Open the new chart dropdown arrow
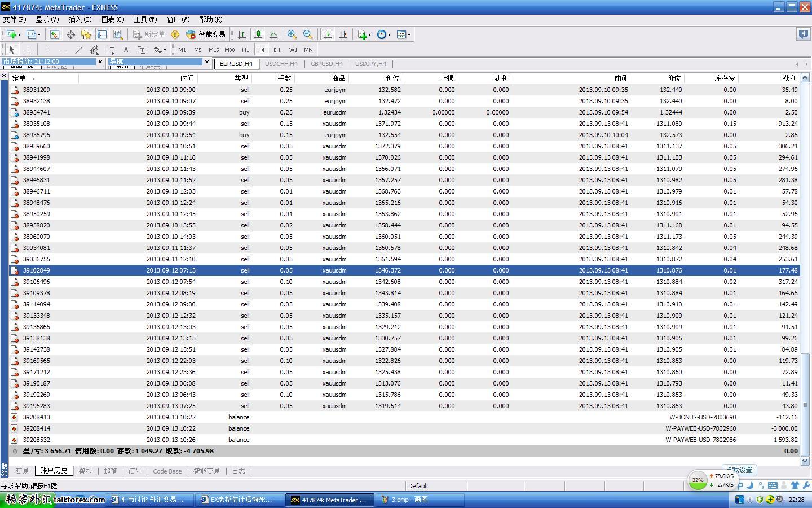Viewport: 812px width, 508px height. click(x=19, y=34)
